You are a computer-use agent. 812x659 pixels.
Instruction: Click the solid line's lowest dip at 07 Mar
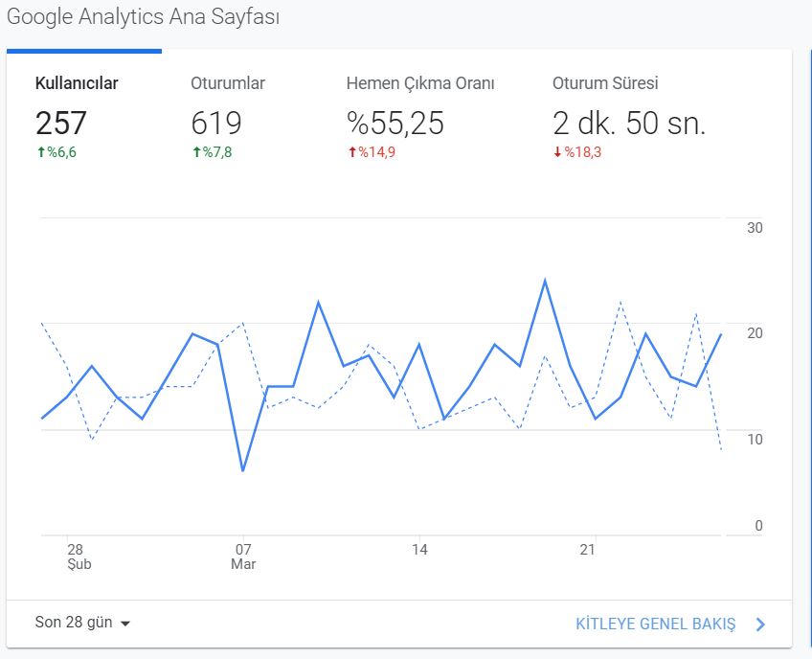tap(243, 470)
